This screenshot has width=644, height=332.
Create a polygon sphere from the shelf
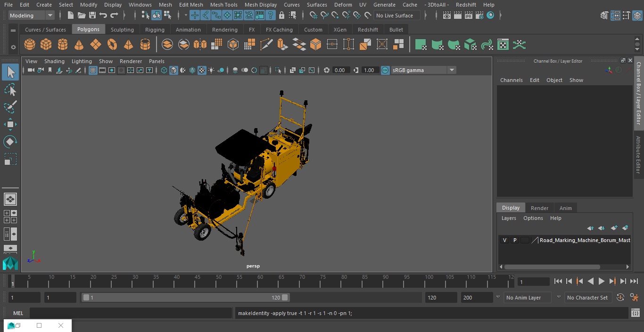[x=30, y=45]
